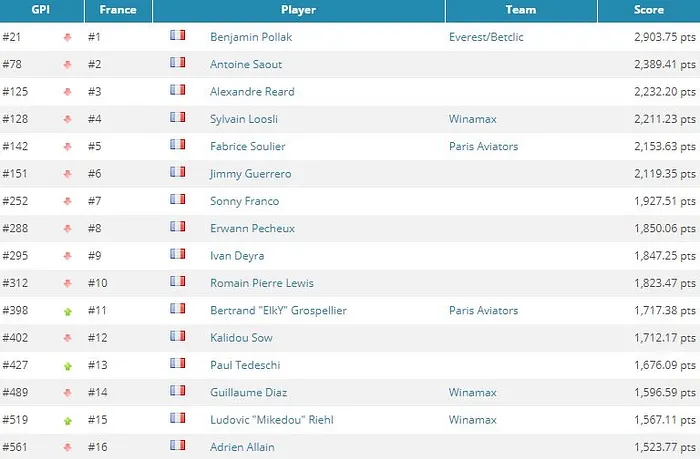Click the flag icon beside Adrien Allain
This screenshot has width=700, height=459.
[178, 445]
